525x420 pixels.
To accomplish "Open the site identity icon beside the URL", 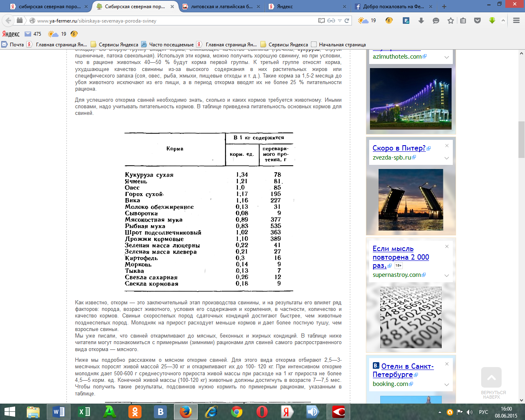I will pyautogui.click(x=32, y=21).
